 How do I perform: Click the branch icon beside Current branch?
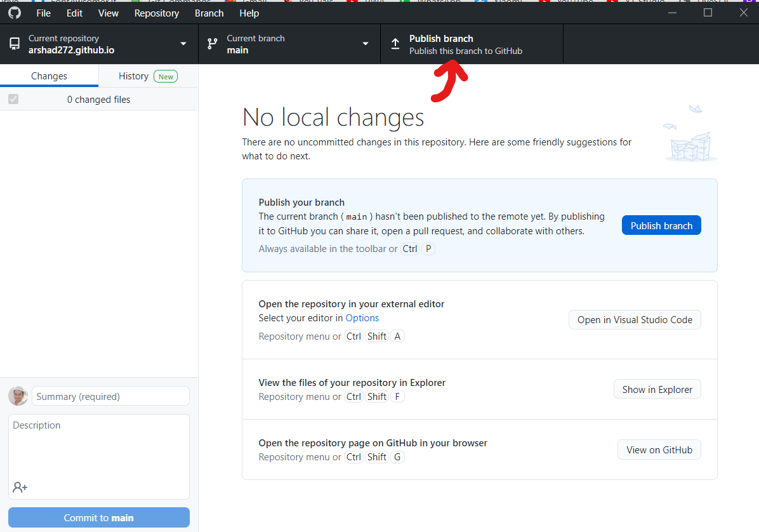(x=212, y=44)
